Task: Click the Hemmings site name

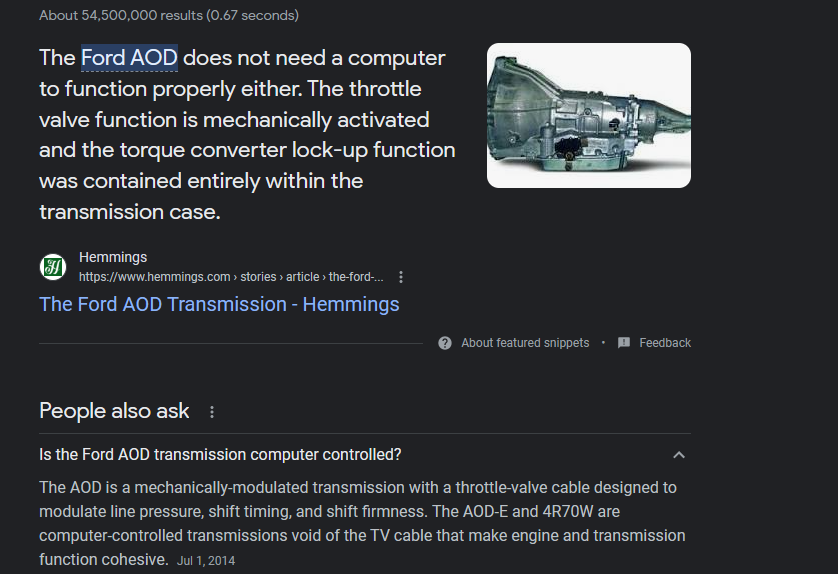Action: point(113,257)
